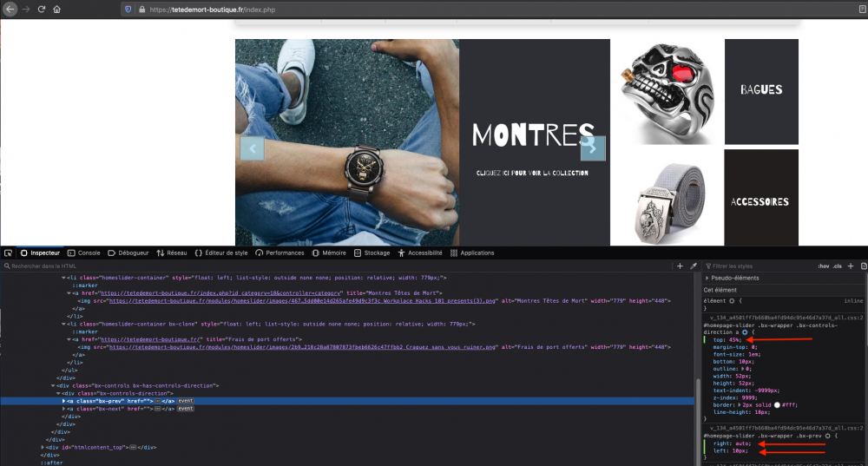The width and height of the screenshot is (868, 466).
Task: Expand the Pseudo-éléments section
Action: pyautogui.click(x=707, y=278)
